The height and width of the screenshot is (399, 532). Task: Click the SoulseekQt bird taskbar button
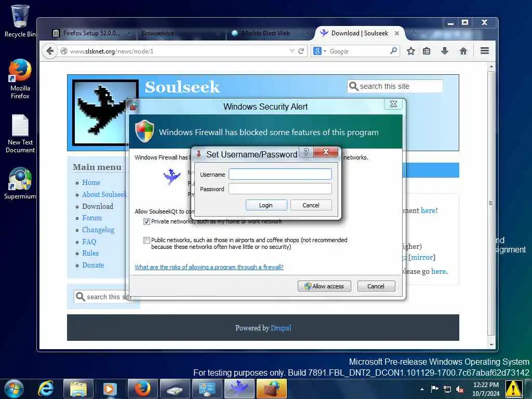pos(239,389)
